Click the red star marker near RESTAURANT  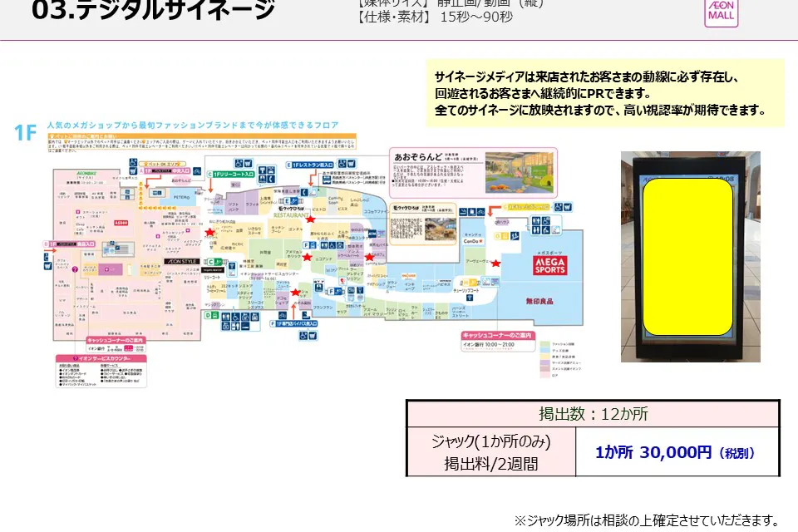pyautogui.click(x=311, y=218)
